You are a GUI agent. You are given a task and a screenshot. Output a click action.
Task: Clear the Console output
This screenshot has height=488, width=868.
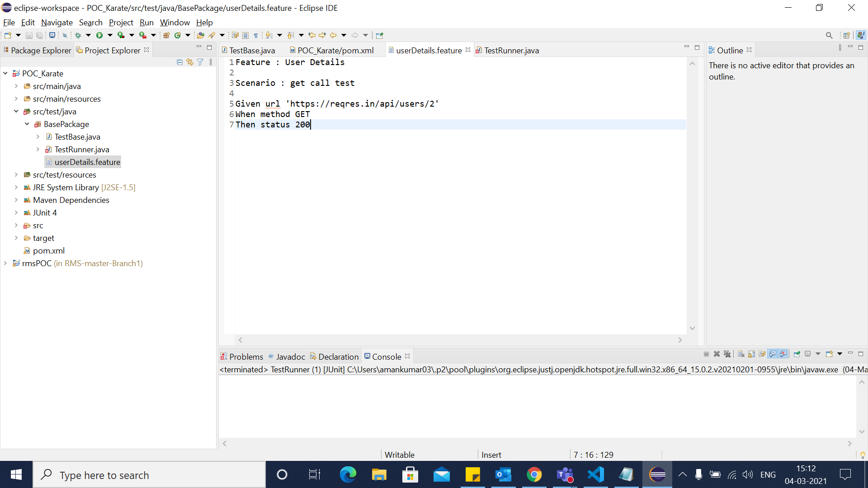pos(741,354)
